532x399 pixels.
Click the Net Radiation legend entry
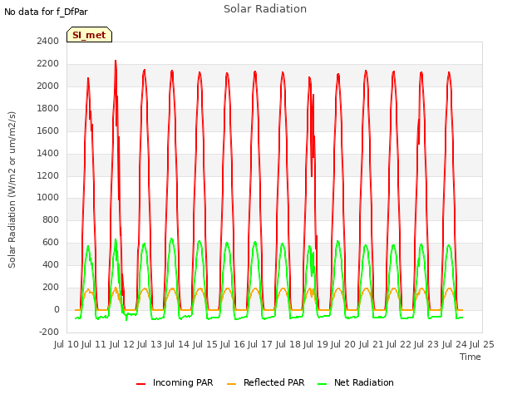click(356, 382)
